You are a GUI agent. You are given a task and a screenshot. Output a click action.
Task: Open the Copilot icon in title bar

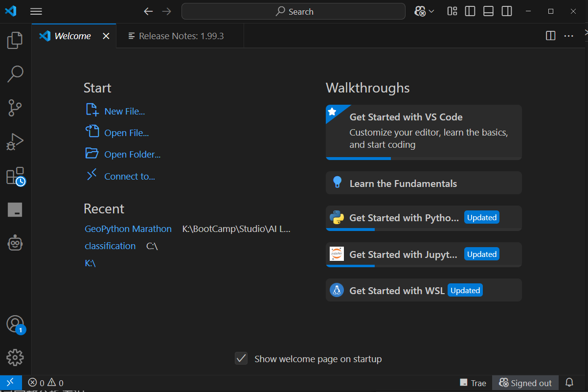(x=420, y=11)
